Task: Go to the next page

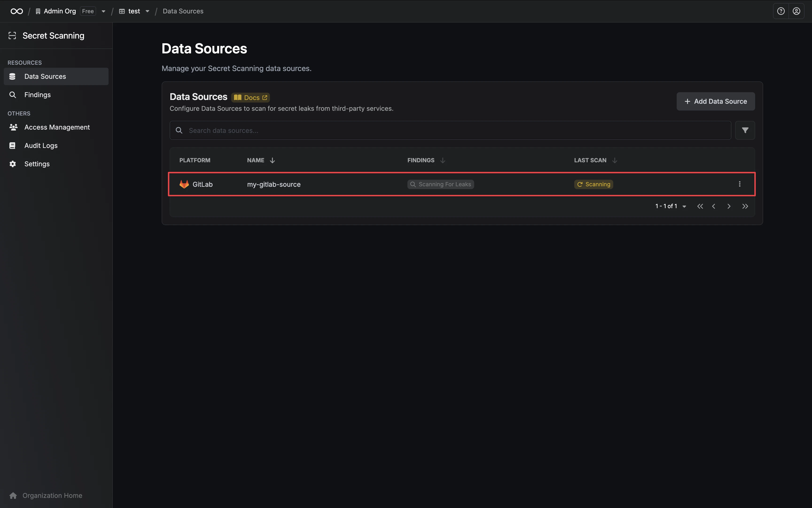Action: tap(729, 206)
